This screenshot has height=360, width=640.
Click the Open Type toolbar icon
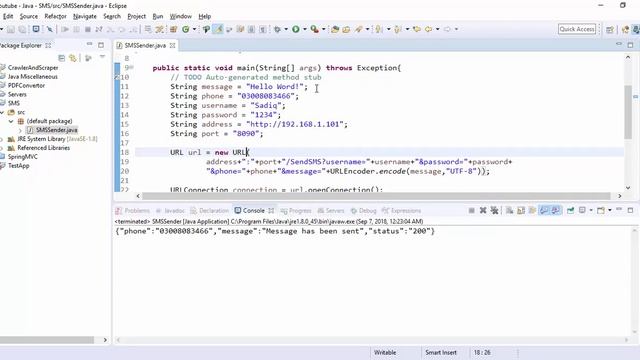tap(335, 29)
